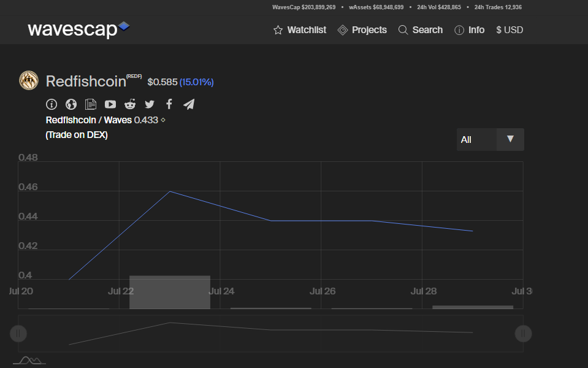Click the wAssets $68,948,699 stat
Viewport: 588px width, 368px height.
click(x=376, y=7)
